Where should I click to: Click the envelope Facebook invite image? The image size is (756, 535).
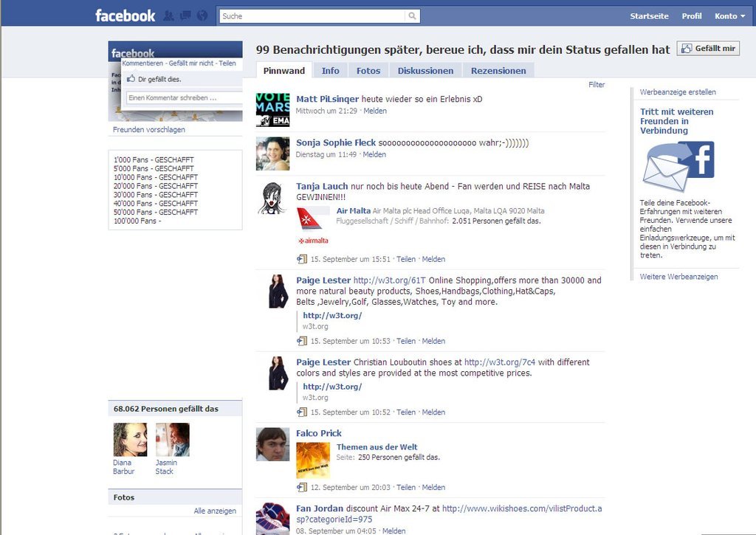point(678,167)
